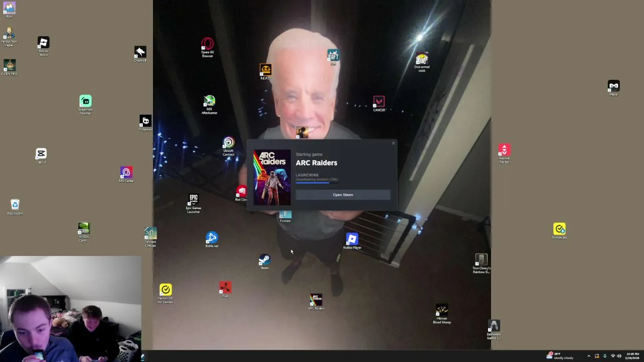Open Epic Games Launcher icon

tap(193, 203)
